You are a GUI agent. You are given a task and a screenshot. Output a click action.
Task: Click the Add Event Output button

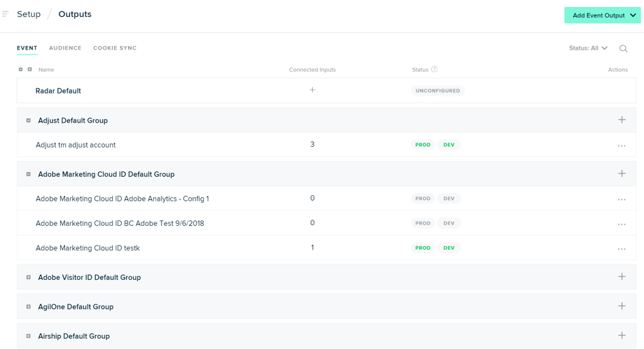[602, 15]
